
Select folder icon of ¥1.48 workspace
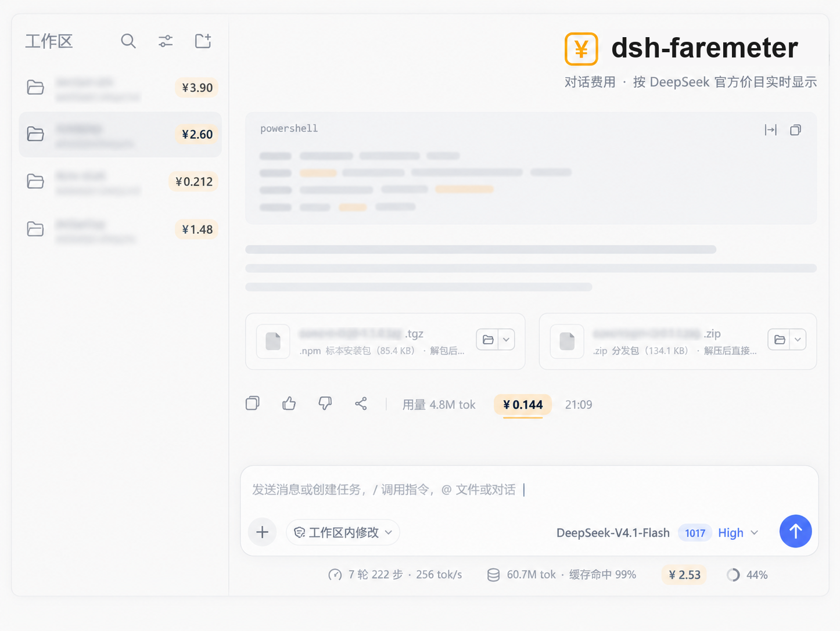point(35,229)
